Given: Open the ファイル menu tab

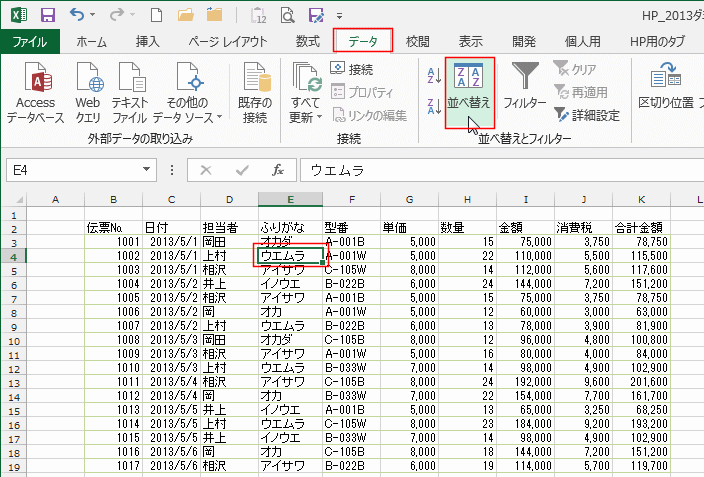Looking at the screenshot, I should [29, 41].
